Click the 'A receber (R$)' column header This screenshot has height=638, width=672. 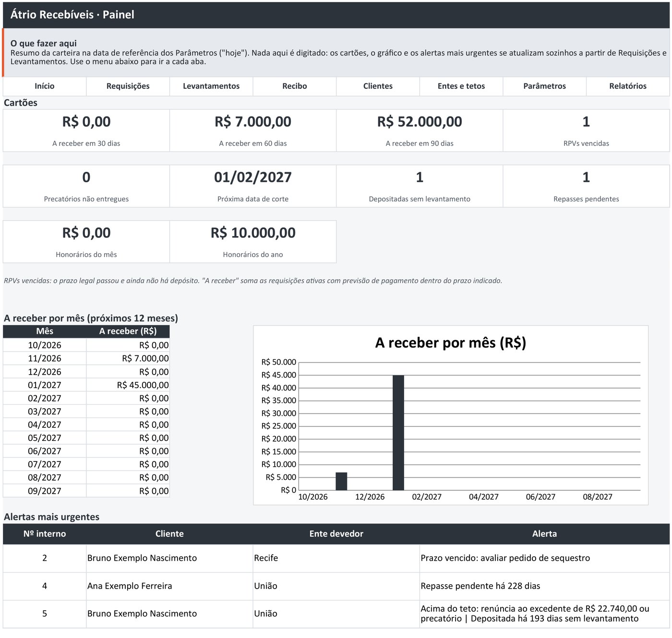[128, 331]
